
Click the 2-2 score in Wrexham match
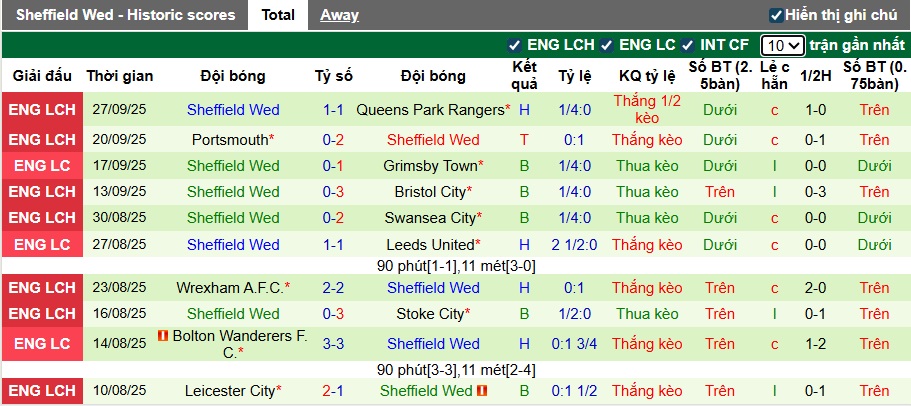click(333, 288)
